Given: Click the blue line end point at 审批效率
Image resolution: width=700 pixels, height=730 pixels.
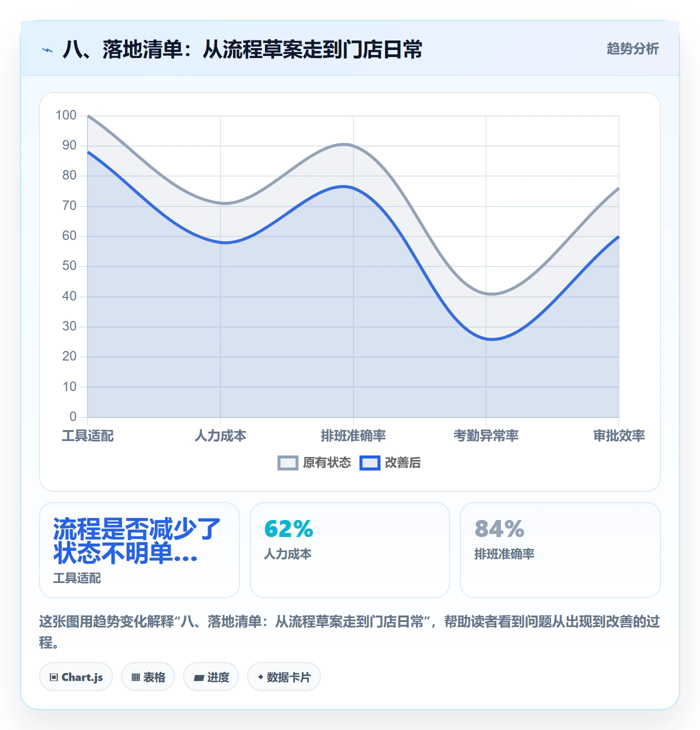Looking at the screenshot, I should 618,236.
